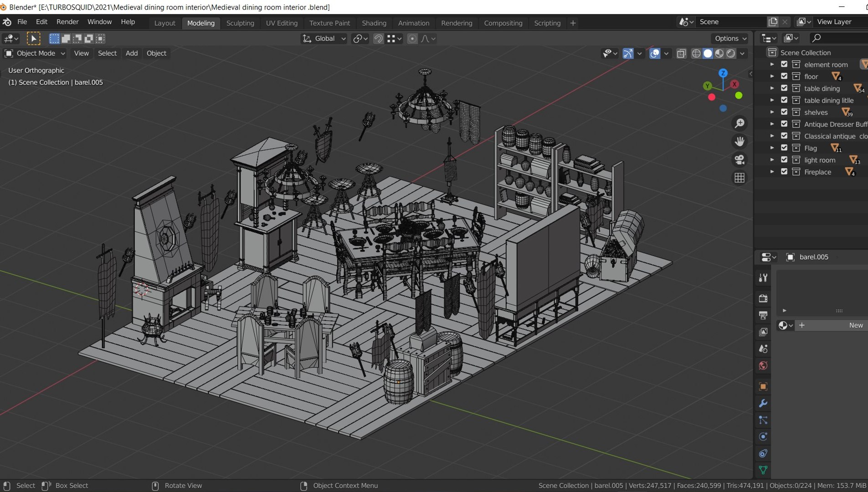Screen dimensions: 868x492
Task: Toggle the camera view icon
Action: pos(740,160)
